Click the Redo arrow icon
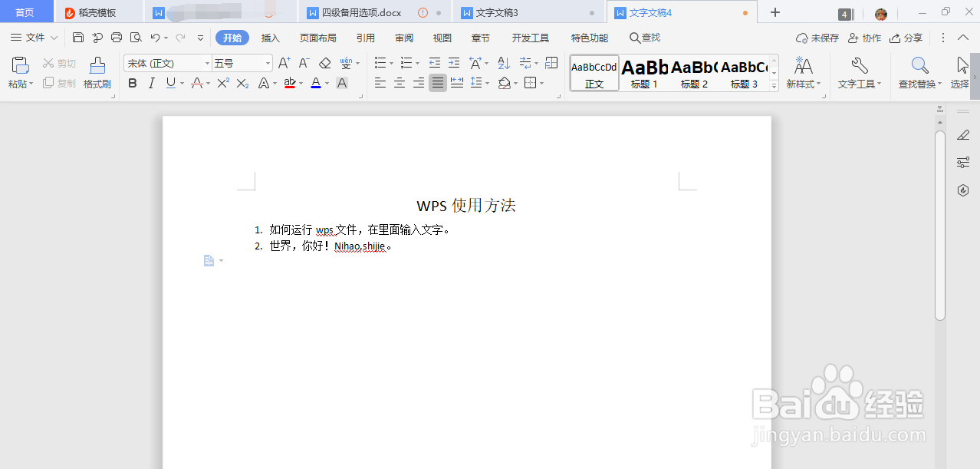 pyautogui.click(x=180, y=38)
